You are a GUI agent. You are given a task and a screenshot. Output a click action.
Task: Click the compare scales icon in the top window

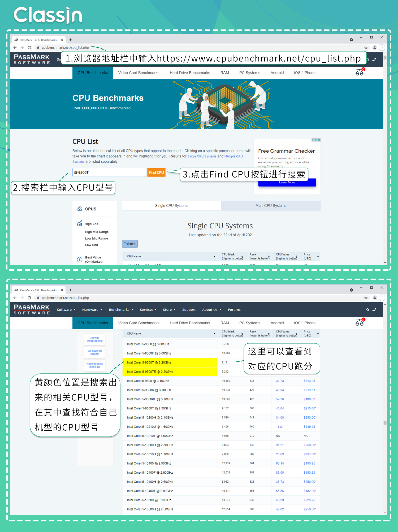(x=360, y=72)
